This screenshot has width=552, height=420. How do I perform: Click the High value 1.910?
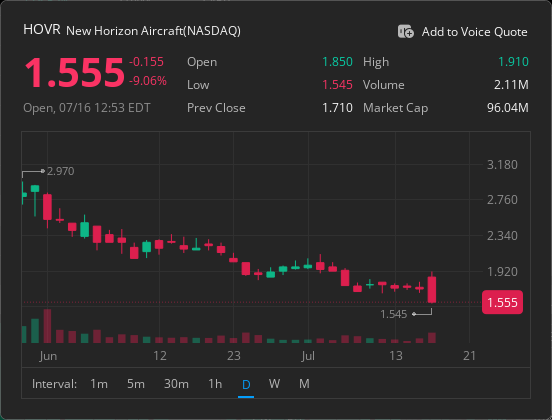click(513, 62)
